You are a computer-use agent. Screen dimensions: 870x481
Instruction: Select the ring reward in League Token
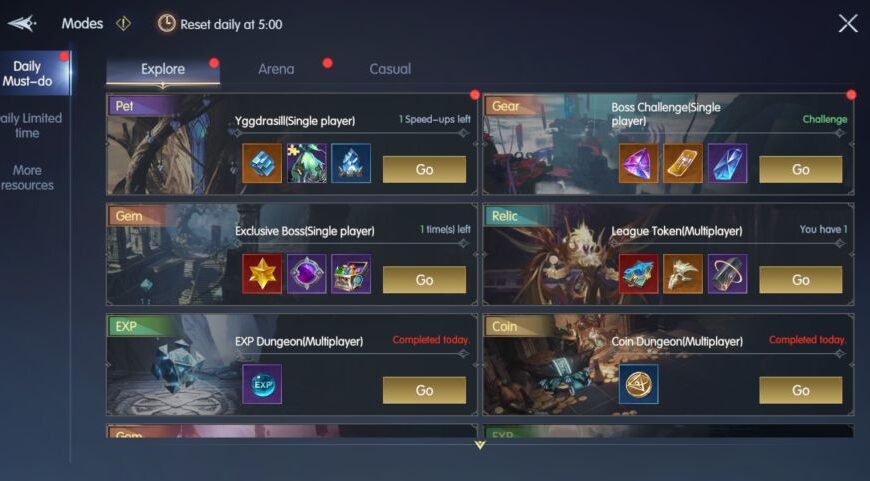pos(727,274)
